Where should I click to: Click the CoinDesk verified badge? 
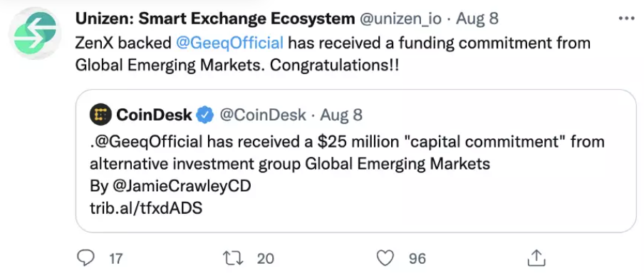204,115
